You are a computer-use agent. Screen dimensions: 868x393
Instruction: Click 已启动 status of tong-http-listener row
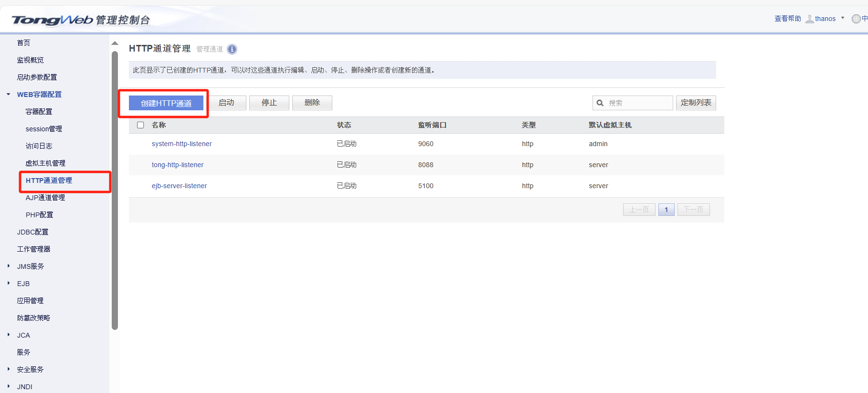pos(347,165)
